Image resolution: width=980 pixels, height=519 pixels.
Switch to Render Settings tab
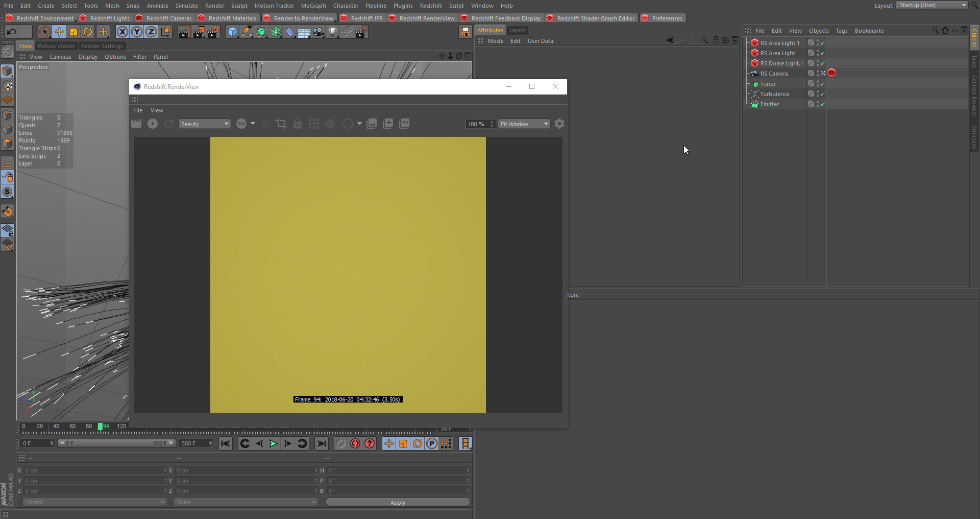pos(102,46)
